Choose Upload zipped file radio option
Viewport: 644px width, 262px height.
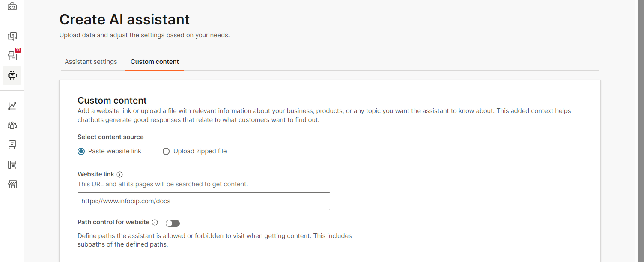coord(166,151)
